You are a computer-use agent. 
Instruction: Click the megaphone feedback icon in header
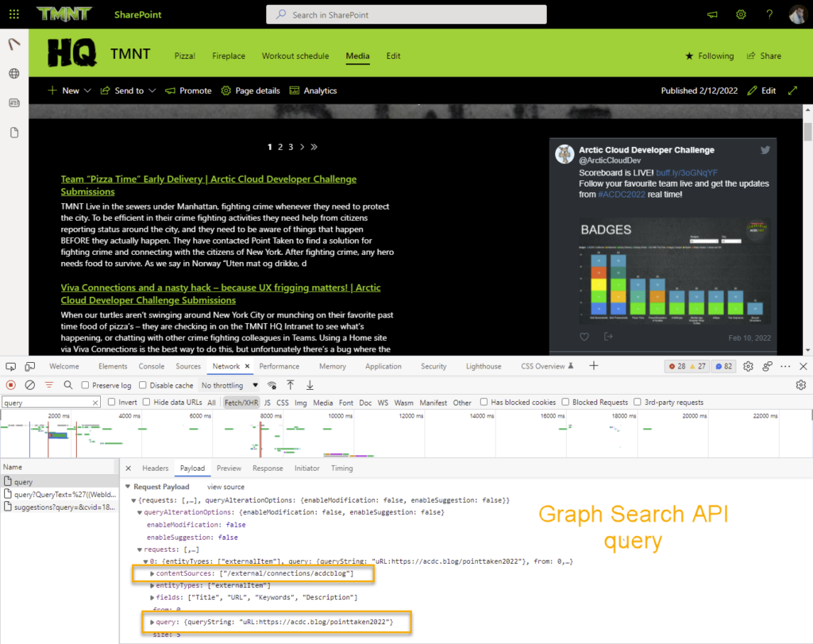(712, 14)
